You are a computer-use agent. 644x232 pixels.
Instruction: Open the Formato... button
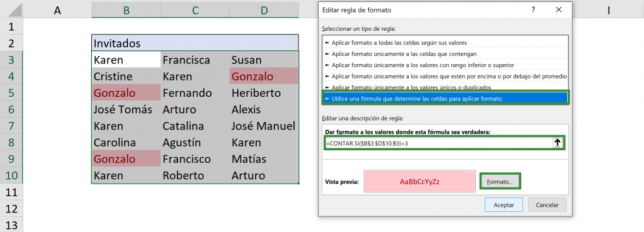point(500,182)
